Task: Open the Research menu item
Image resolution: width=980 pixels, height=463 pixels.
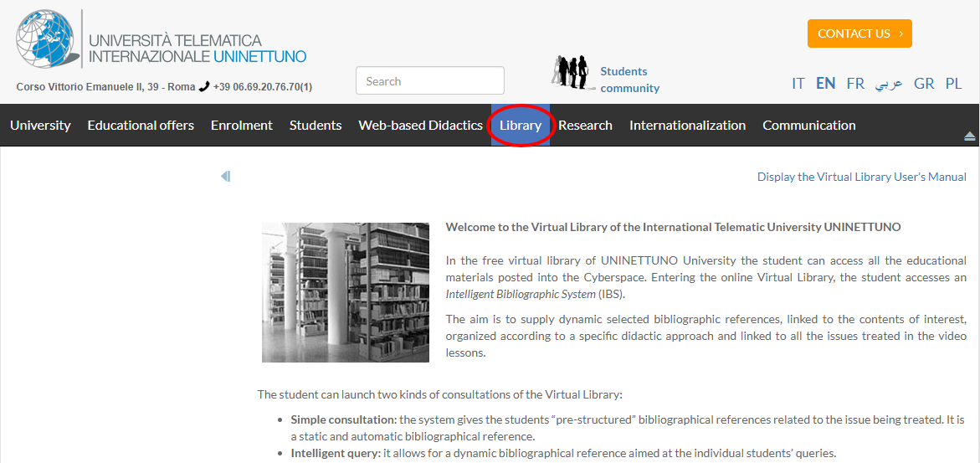Action: point(585,126)
